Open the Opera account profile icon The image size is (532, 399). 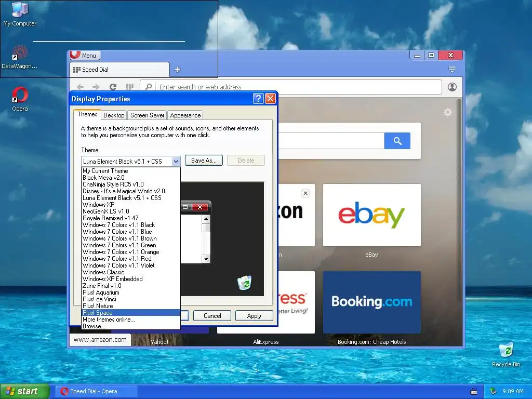coord(452,87)
